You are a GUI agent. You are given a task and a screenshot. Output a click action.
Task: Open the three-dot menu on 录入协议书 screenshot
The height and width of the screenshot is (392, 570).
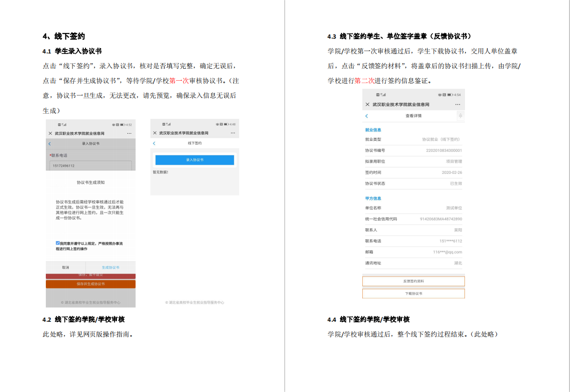point(129,134)
